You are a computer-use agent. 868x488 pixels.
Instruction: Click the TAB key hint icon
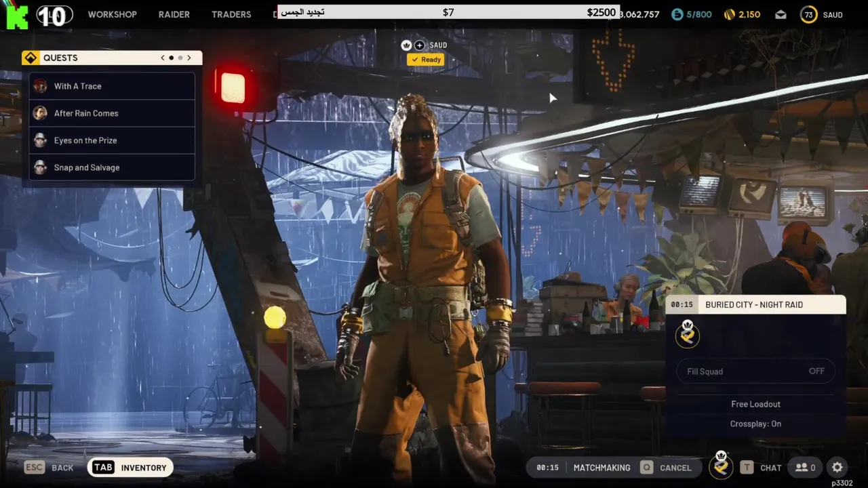(103, 468)
